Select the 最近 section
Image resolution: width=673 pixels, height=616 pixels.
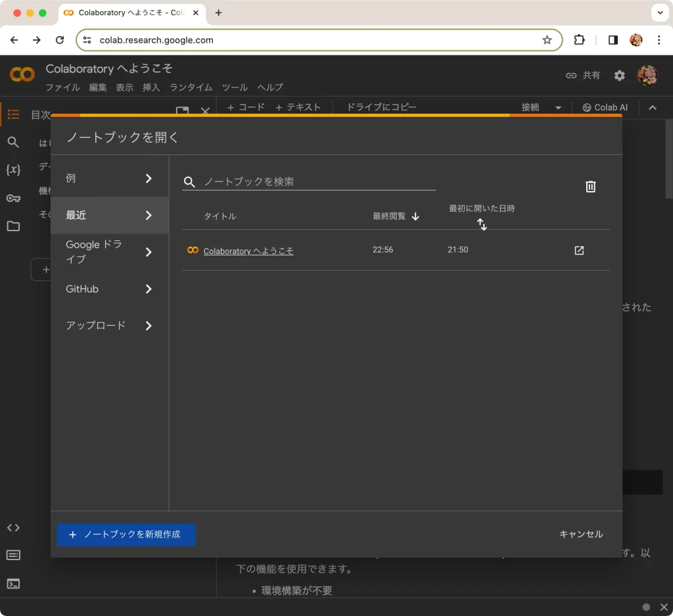click(110, 215)
